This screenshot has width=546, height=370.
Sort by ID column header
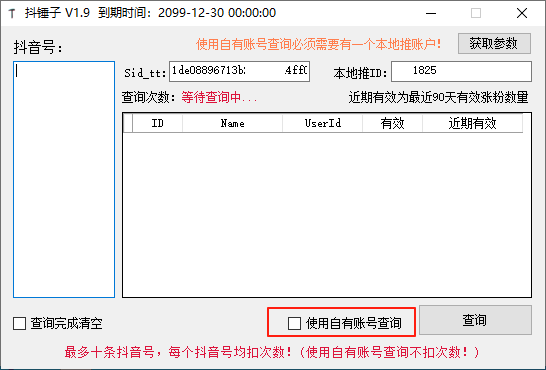[157, 123]
